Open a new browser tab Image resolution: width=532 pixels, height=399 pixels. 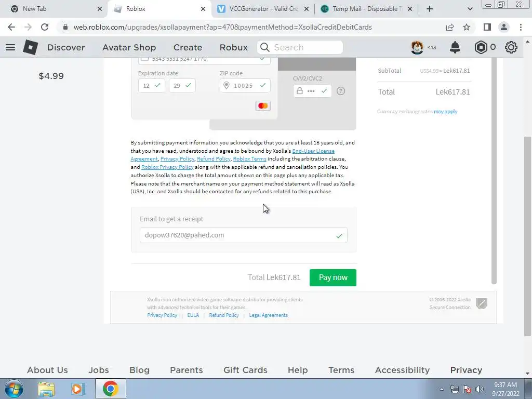coord(430,9)
